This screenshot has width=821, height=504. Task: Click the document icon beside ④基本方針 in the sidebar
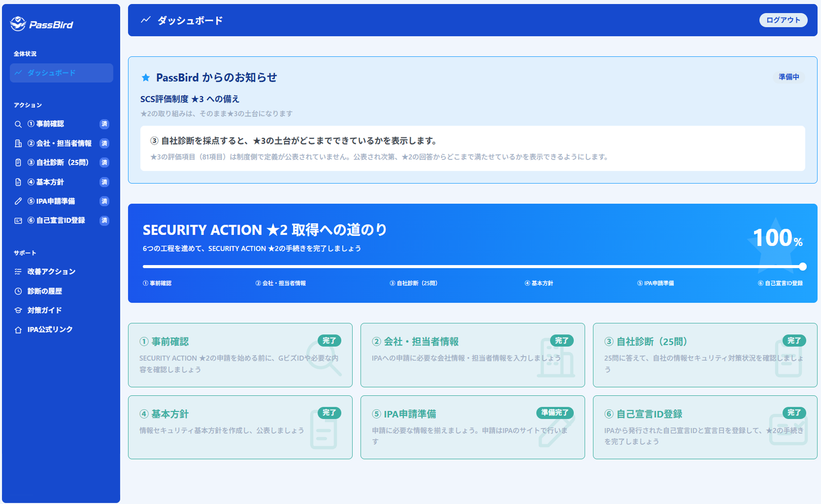click(18, 182)
